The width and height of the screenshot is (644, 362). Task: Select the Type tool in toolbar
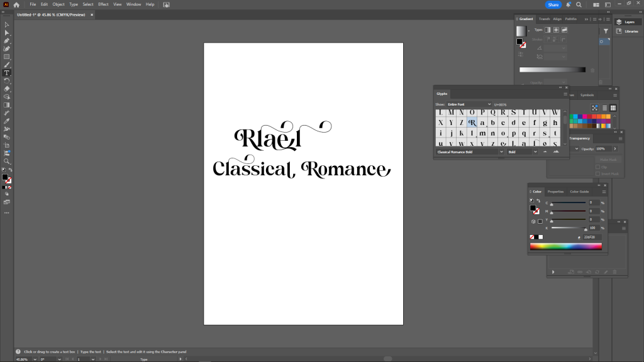pos(7,73)
